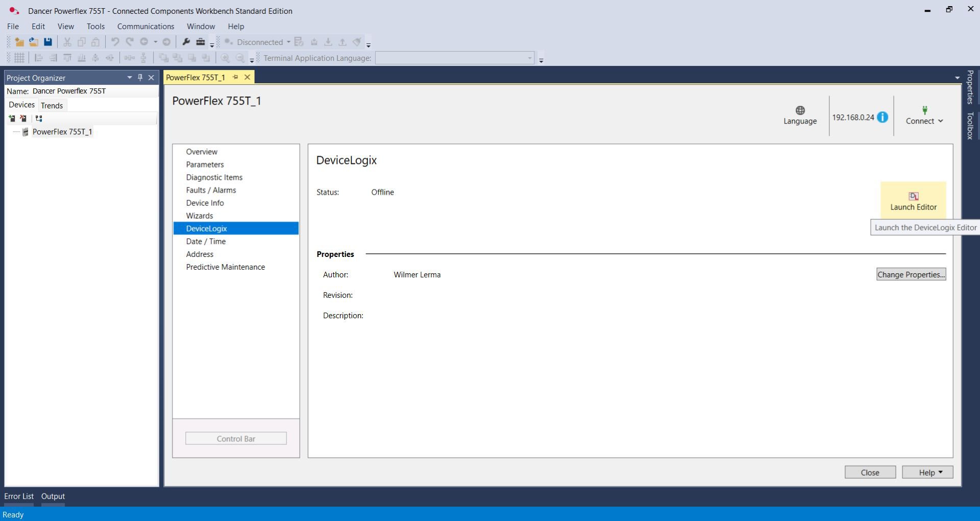Viewport: 980px width, 521px height.
Task: Open the File menu
Action: click(13, 26)
